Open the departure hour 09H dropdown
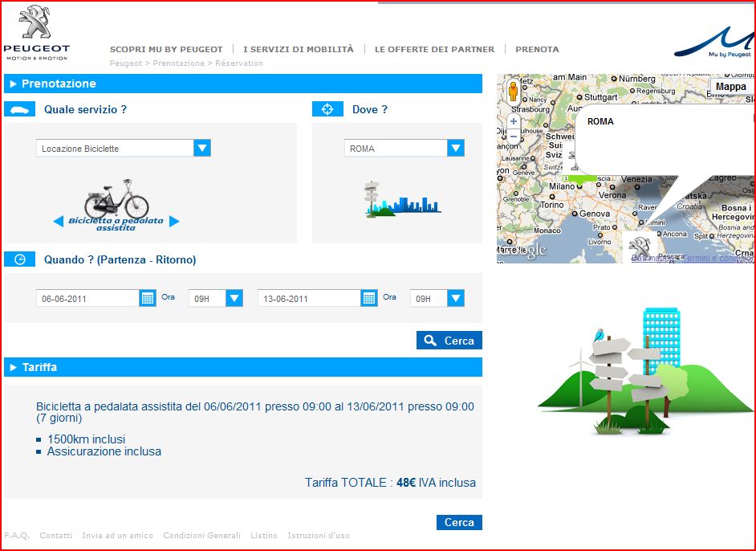Viewport: 756px width, 551px height. pos(234,299)
